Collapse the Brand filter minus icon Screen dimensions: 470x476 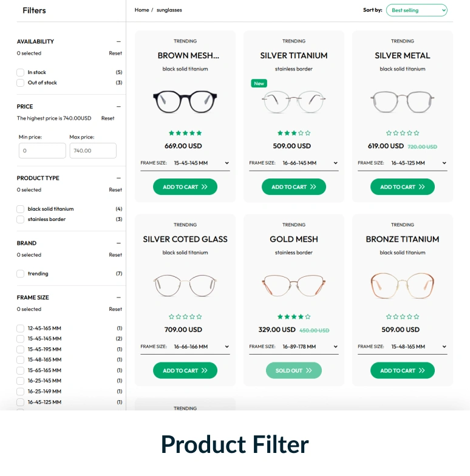pyautogui.click(x=118, y=243)
